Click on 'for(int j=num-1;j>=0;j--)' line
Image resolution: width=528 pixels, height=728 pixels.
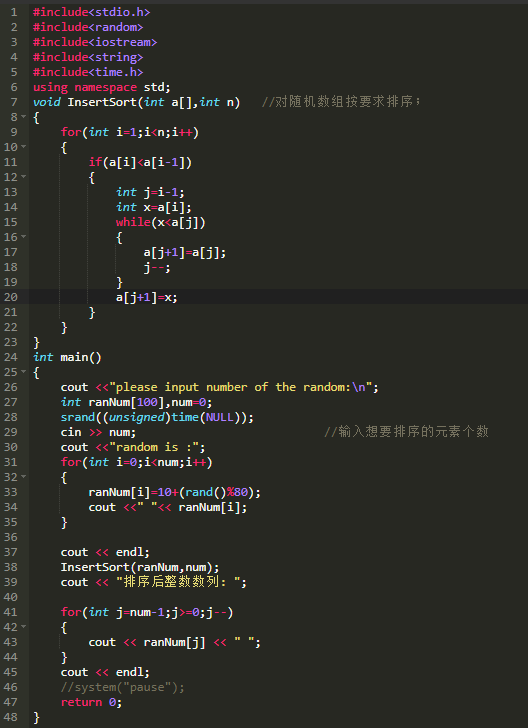click(147, 612)
